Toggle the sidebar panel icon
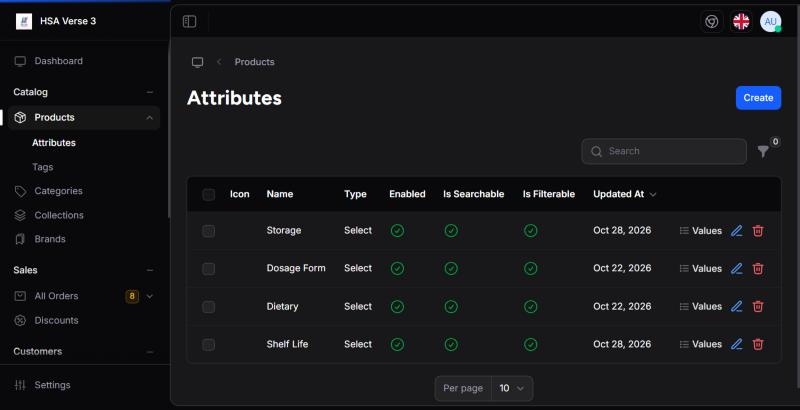 189,21
